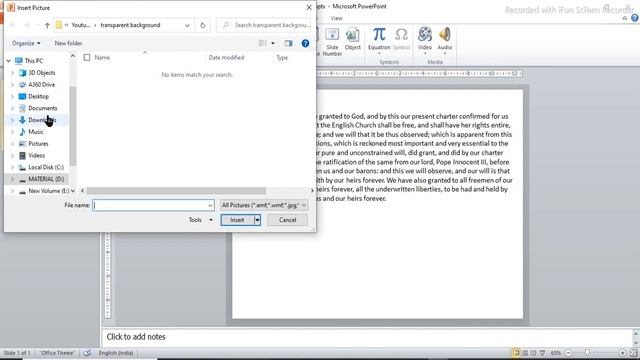Zoom out with the minus button
Image resolution: width=640 pixels, height=360 pixels.
(x=569, y=353)
